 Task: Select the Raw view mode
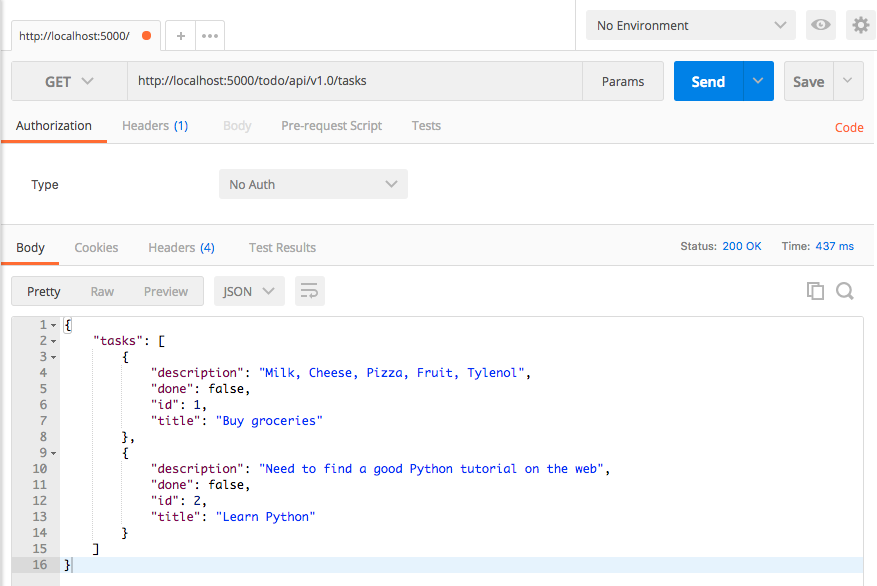[x=102, y=291]
